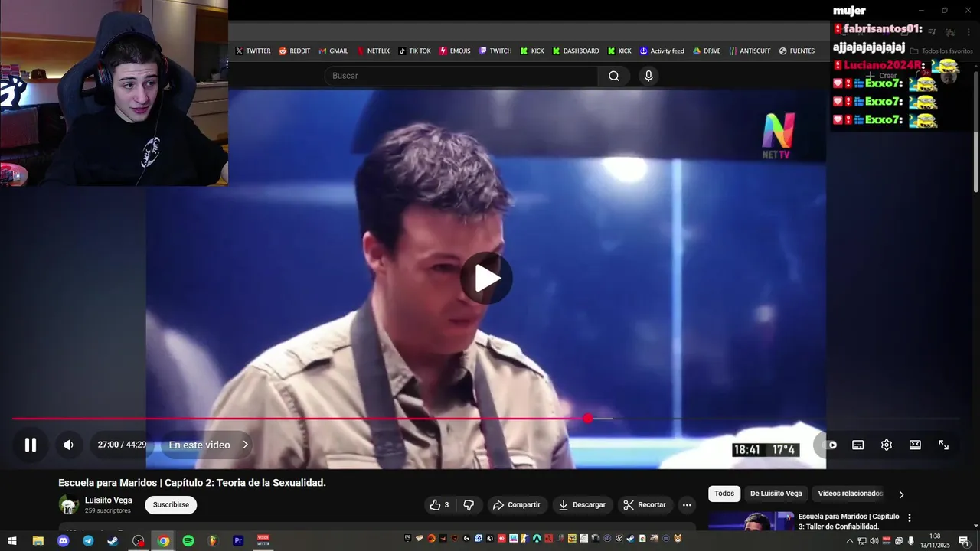Dislike the video with thumbs down
Image resolution: width=980 pixels, height=551 pixels.
click(469, 504)
